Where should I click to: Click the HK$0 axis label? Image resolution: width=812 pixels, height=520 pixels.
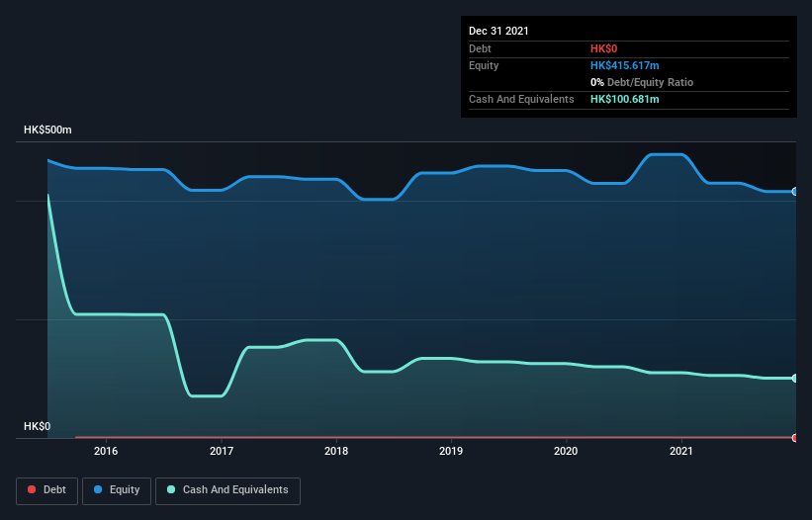pos(38,426)
